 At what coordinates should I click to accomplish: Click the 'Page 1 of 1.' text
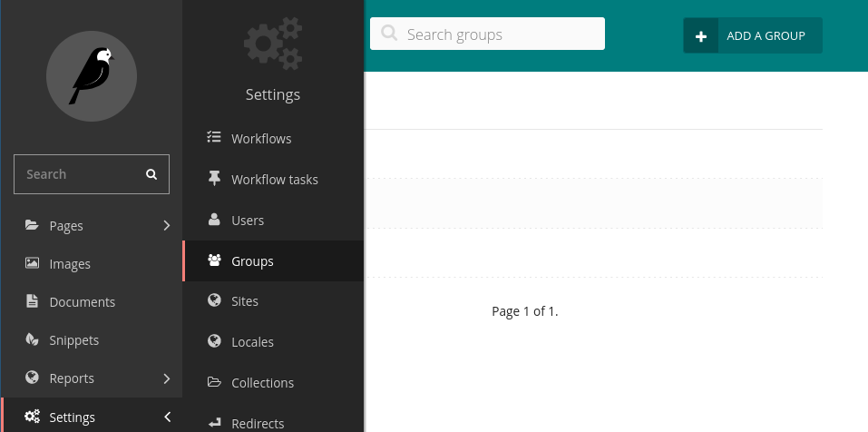[x=525, y=311]
